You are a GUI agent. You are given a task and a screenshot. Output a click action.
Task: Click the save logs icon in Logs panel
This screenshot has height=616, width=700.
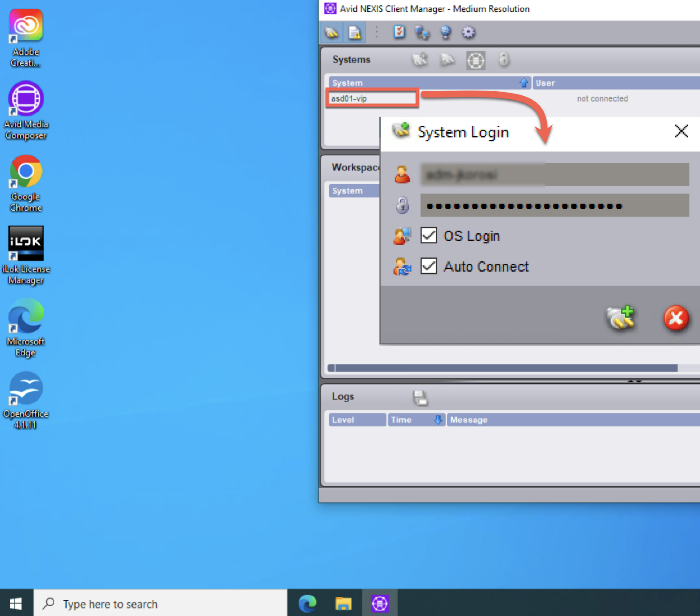pyautogui.click(x=420, y=398)
